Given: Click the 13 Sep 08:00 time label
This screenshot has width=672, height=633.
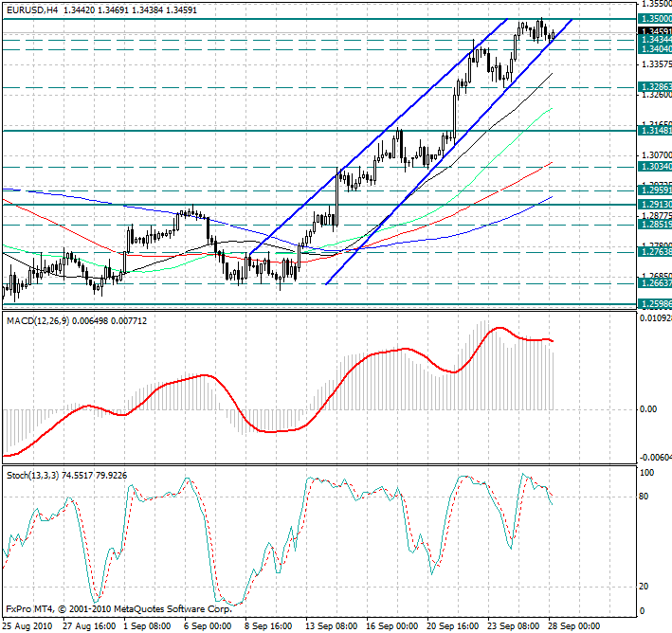Looking at the screenshot, I should 332,626.
